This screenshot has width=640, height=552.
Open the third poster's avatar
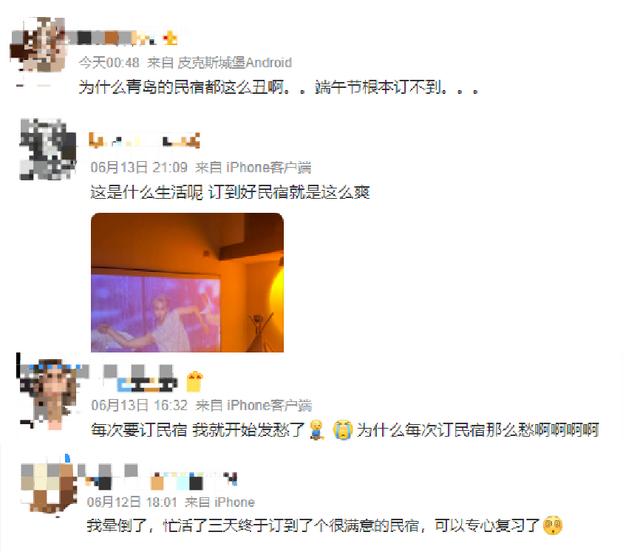pyautogui.click(x=50, y=392)
